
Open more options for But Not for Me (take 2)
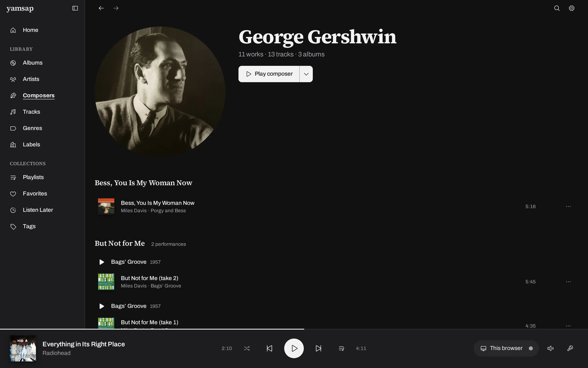[x=568, y=282]
